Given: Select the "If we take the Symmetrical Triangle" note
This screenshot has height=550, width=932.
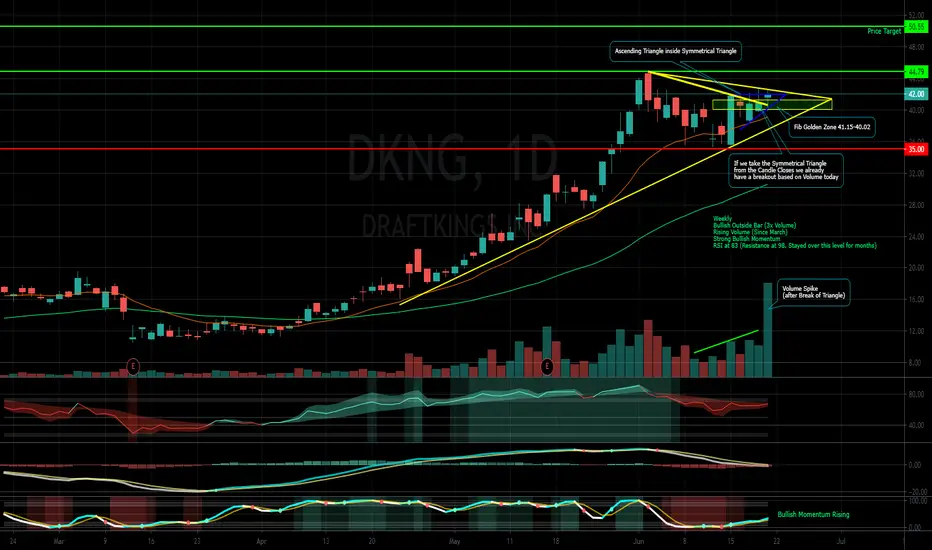Looking at the screenshot, I should point(786,170).
